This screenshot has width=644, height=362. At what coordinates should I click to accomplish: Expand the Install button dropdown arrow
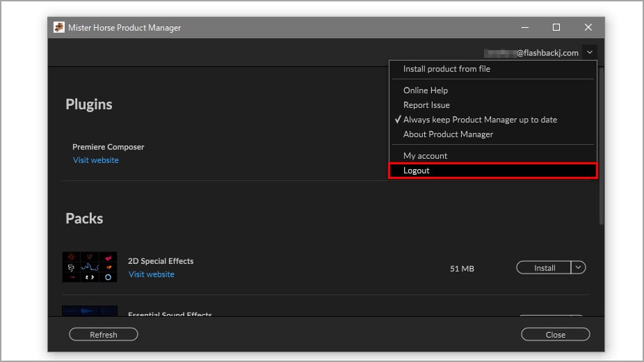pyautogui.click(x=579, y=268)
